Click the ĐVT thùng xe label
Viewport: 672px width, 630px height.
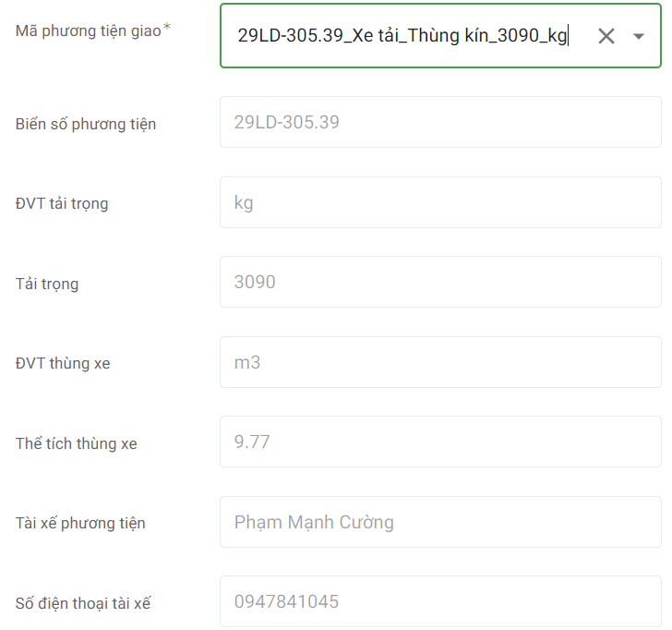tap(63, 363)
